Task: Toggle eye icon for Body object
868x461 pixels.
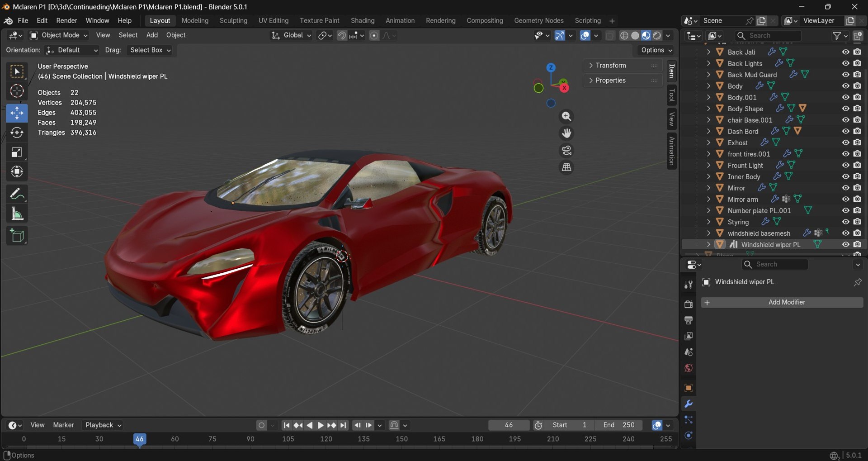Action: [845, 86]
